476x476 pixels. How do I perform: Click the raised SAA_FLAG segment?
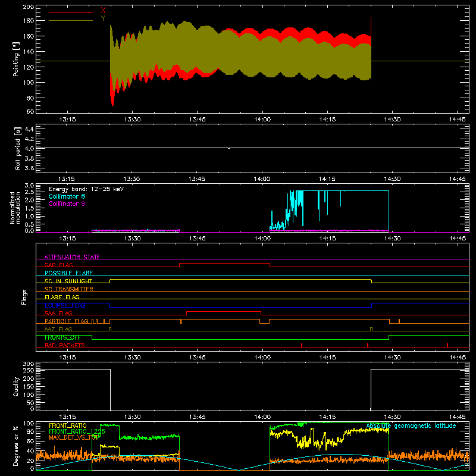[x=224, y=312]
